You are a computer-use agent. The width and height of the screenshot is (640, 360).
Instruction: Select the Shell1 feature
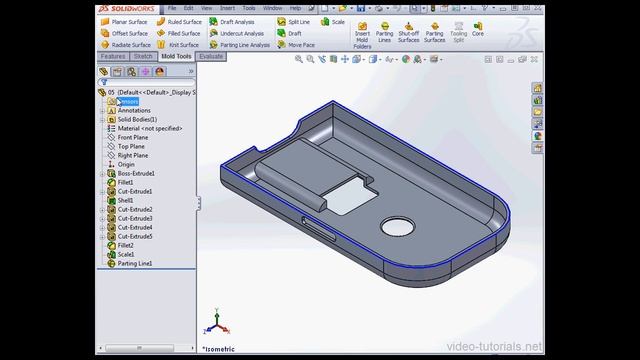(x=125, y=200)
